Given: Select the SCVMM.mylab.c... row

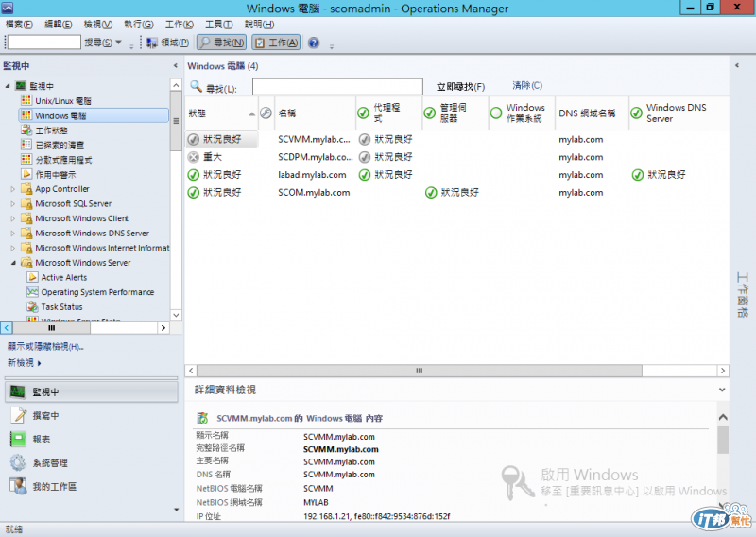Looking at the screenshot, I should pyautogui.click(x=456, y=139).
